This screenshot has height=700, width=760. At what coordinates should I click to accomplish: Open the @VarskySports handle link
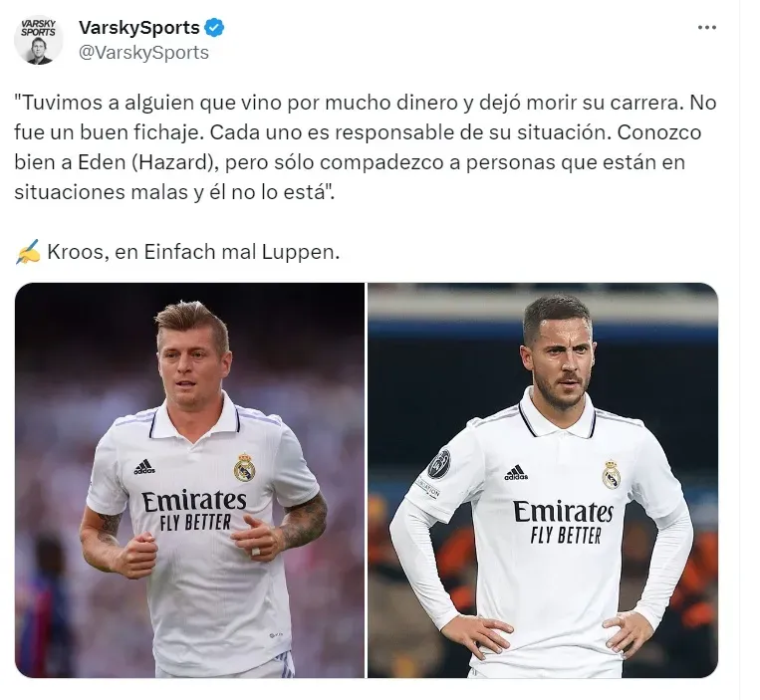point(143,53)
